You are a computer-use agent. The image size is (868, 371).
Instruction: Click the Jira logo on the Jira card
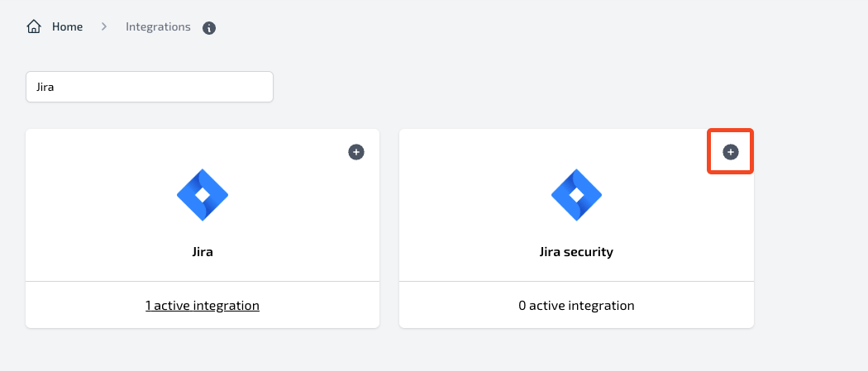coord(203,195)
